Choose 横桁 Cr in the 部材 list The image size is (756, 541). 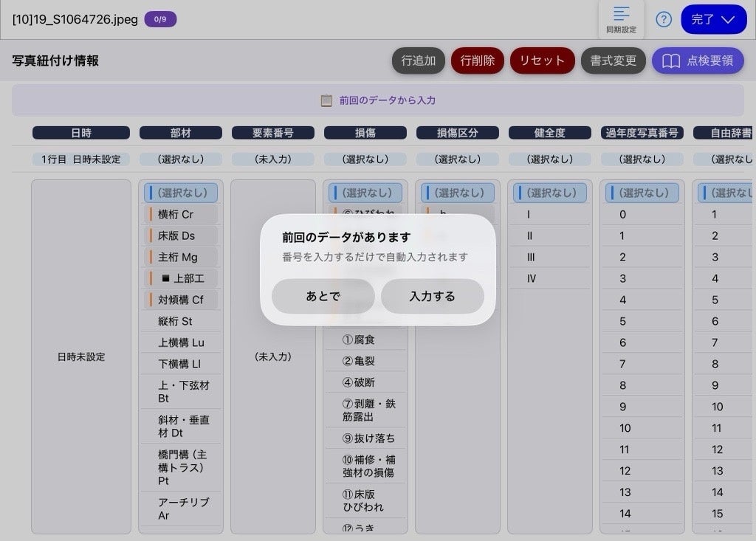click(181, 214)
